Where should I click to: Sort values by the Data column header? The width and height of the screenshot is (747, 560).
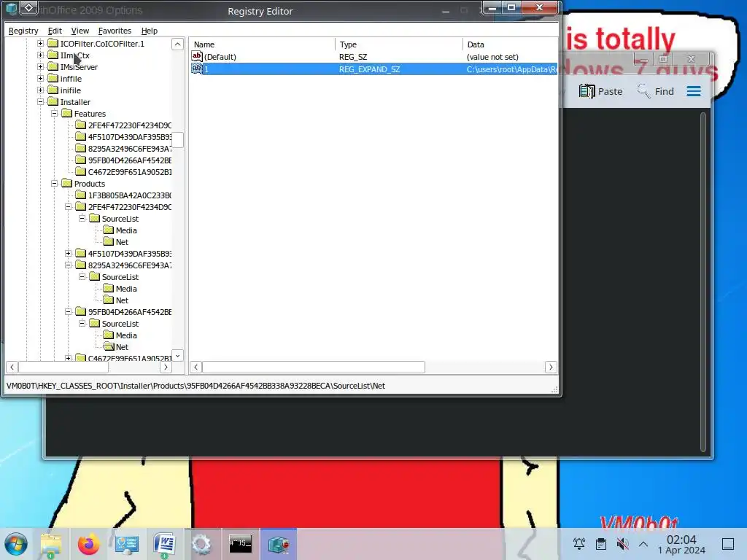coord(510,44)
